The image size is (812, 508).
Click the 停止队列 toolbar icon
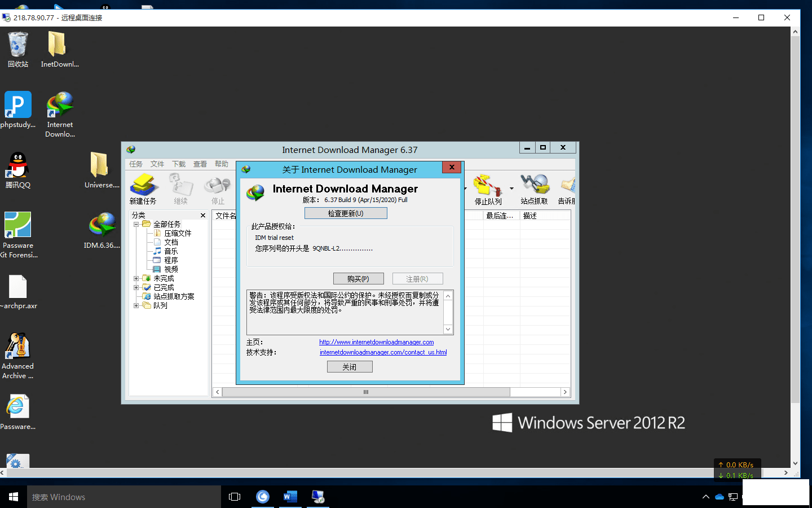488,189
